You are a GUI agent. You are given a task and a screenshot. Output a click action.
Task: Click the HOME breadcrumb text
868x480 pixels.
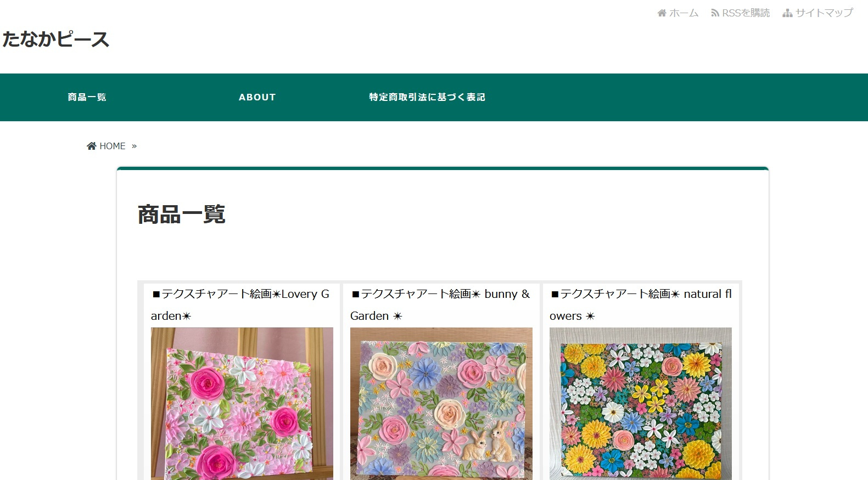(x=113, y=146)
